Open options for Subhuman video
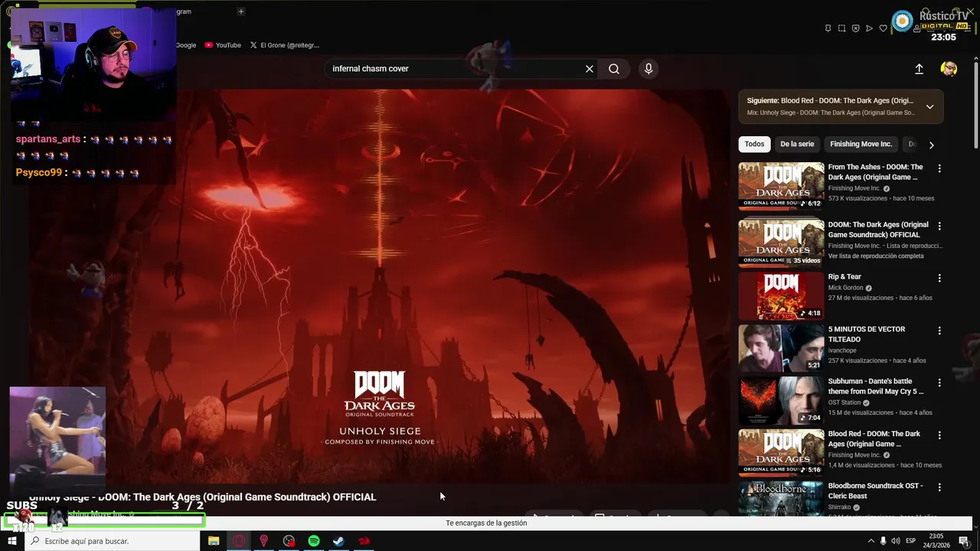The width and height of the screenshot is (980, 551). 939,383
